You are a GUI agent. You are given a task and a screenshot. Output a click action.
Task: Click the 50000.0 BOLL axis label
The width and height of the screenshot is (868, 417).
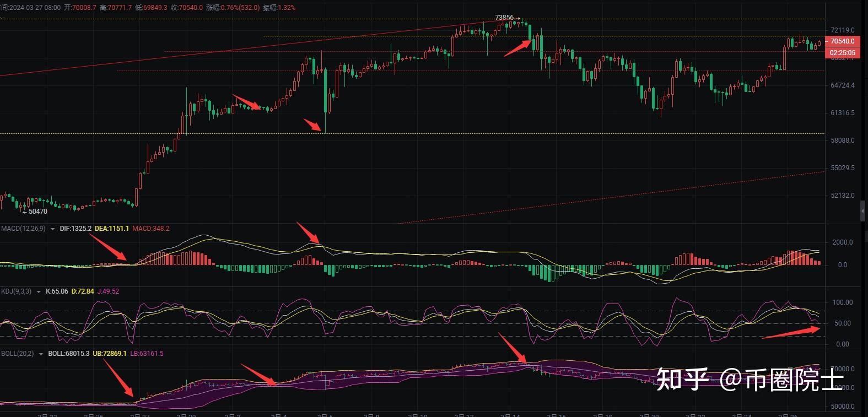pyautogui.click(x=843, y=407)
